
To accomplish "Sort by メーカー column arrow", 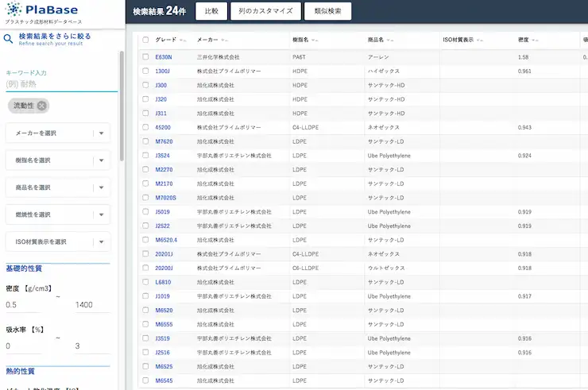I will [224, 40].
